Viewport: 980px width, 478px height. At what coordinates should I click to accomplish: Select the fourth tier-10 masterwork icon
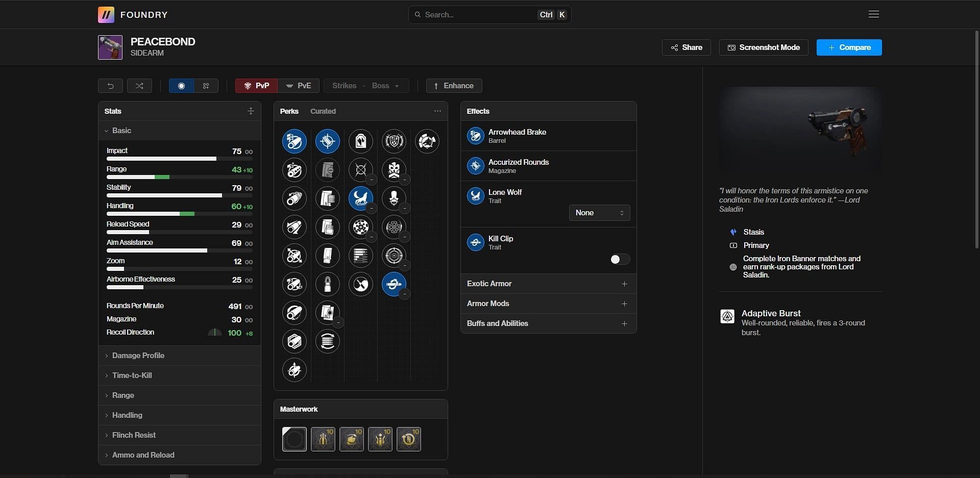[x=409, y=439]
